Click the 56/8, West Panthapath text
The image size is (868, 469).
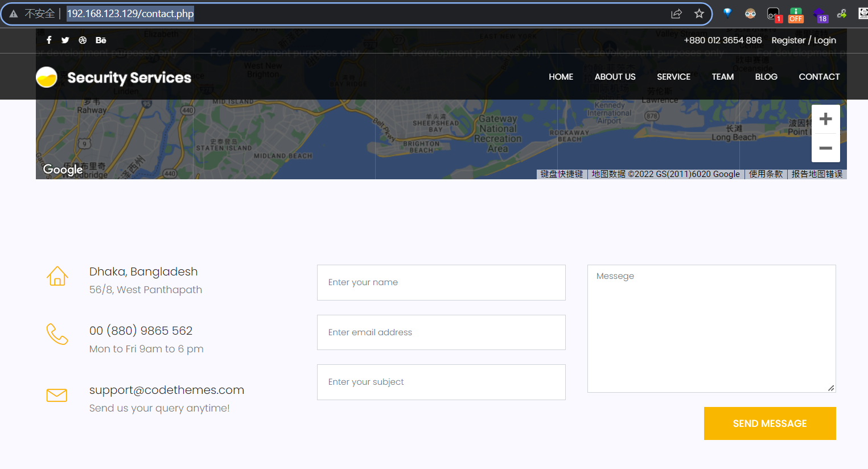tap(146, 290)
